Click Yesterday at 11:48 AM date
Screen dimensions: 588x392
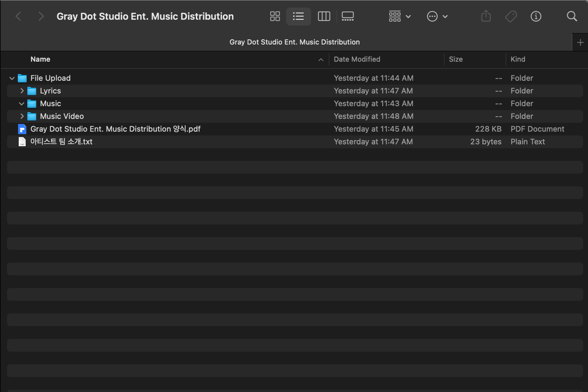(x=373, y=116)
